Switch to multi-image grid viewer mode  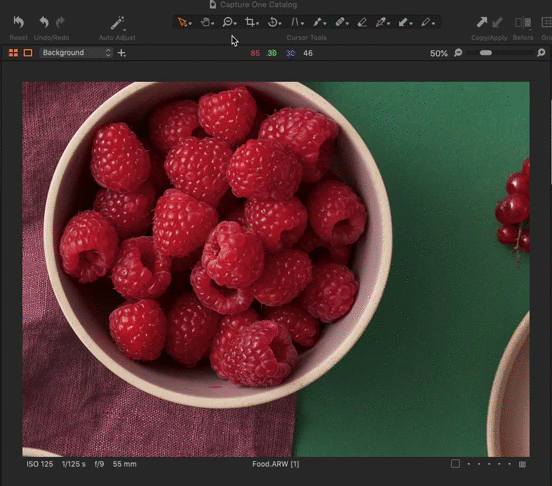click(x=13, y=53)
